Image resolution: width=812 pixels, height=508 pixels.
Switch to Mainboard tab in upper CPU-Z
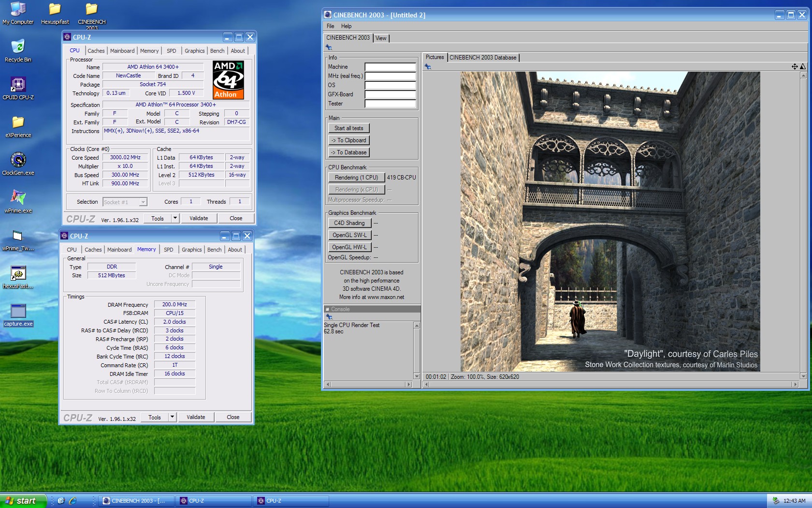[122, 51]
